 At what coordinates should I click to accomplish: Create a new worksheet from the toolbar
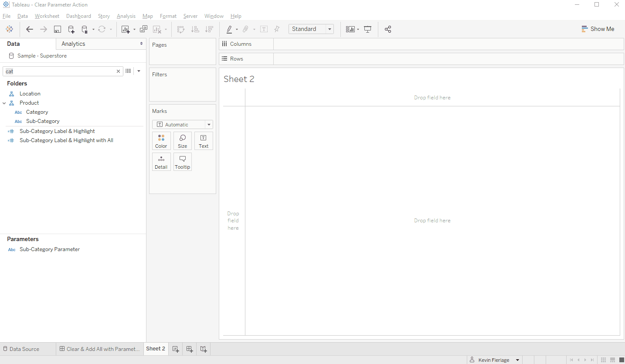tap(126, 29)
